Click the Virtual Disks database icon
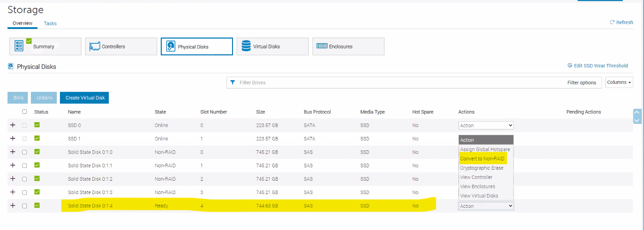 (x=246, y=47)
